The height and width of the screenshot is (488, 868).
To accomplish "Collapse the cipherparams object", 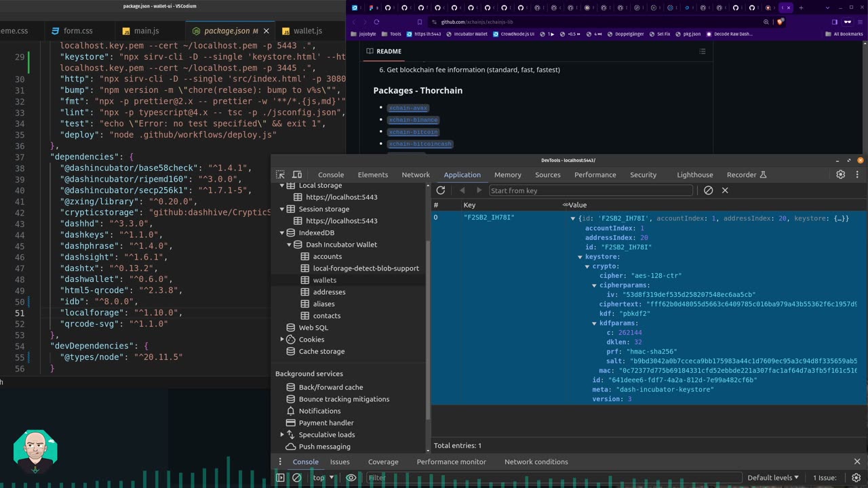I will pyautogui.click(x=595, y=285).
